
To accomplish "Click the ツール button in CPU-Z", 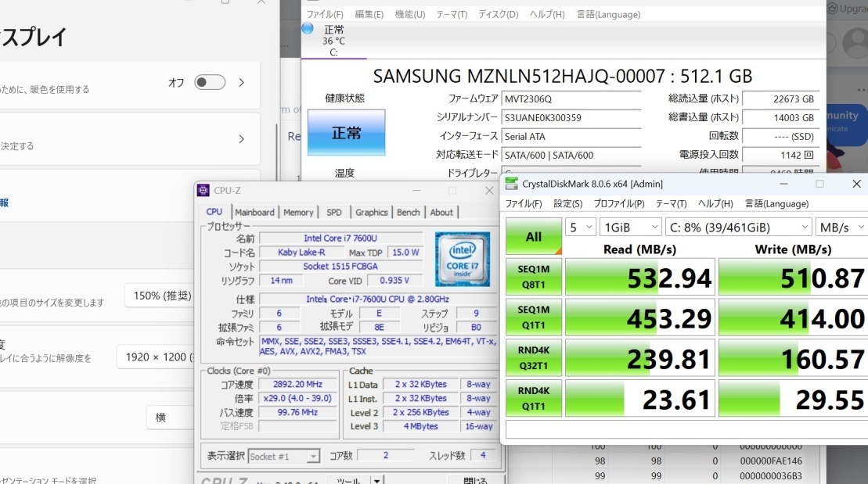I will coord(349,480).
